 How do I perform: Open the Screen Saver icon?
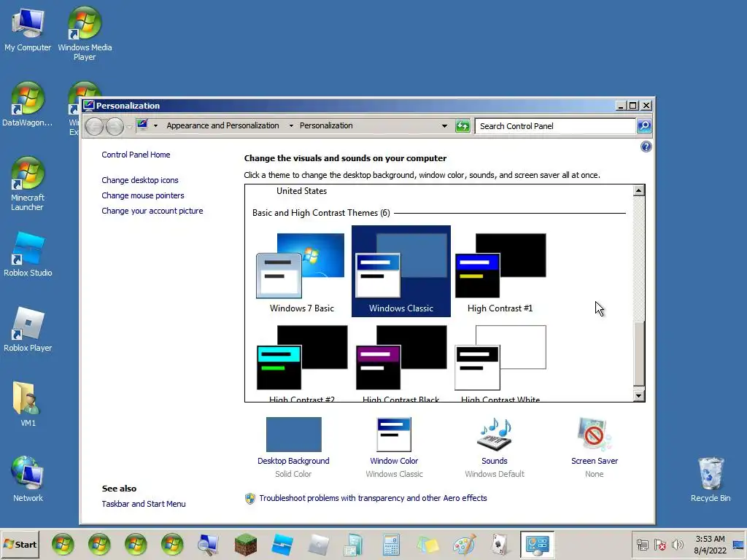(x=594, y=435)
